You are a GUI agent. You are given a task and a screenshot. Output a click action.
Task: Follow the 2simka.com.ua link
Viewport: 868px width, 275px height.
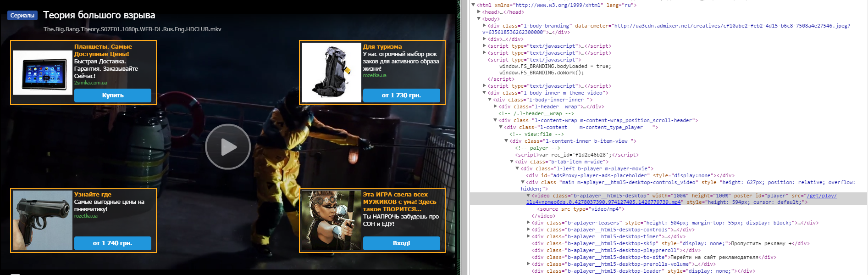[x=91, y=83]
